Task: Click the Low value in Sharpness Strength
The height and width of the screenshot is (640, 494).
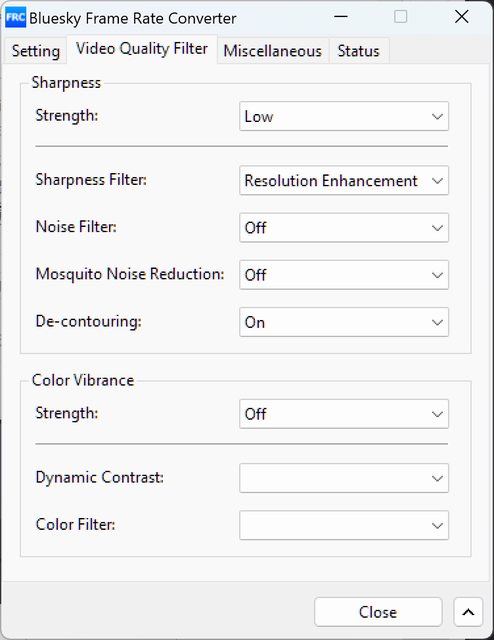Action: coord(258,117)
